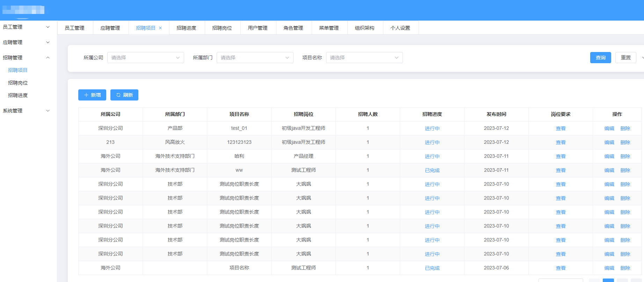Switch to the 招聘进度 tab
Viewport: 644px width, 282px height.
[x=187, y=28]
